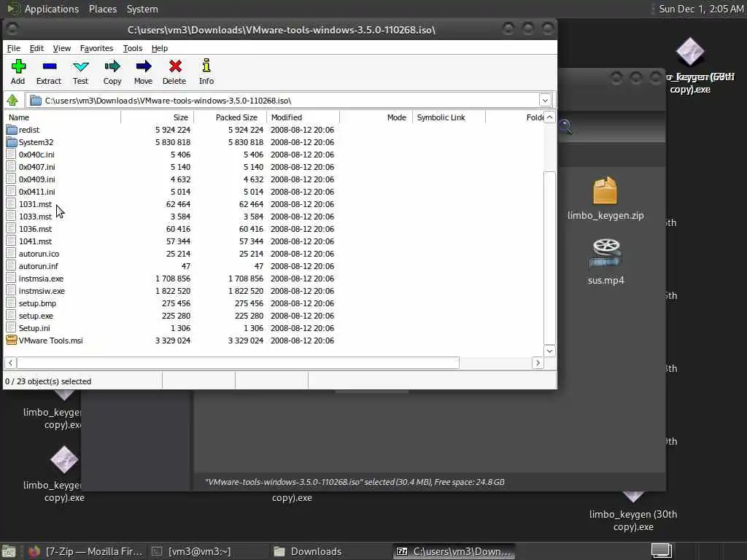Open the Favorites menu
The width and height of the screenshot is (747, 560).
coord(96,48)
